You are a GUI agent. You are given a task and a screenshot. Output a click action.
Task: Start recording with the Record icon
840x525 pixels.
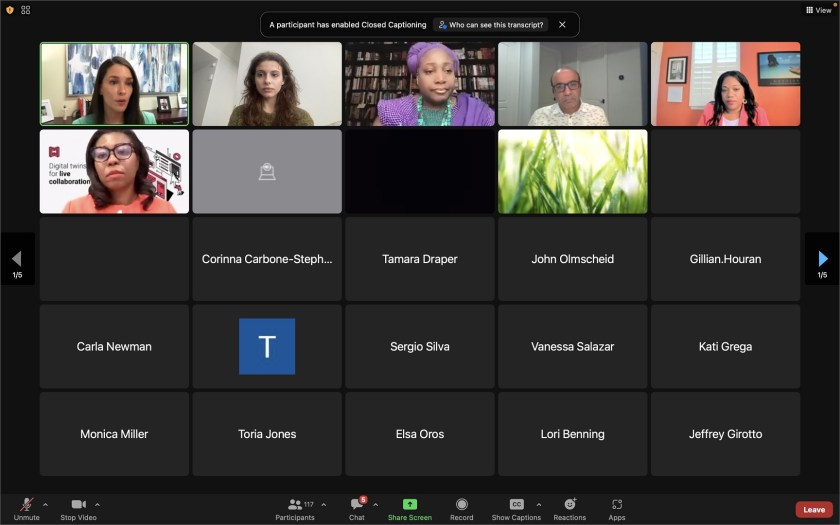pos(462,505)
